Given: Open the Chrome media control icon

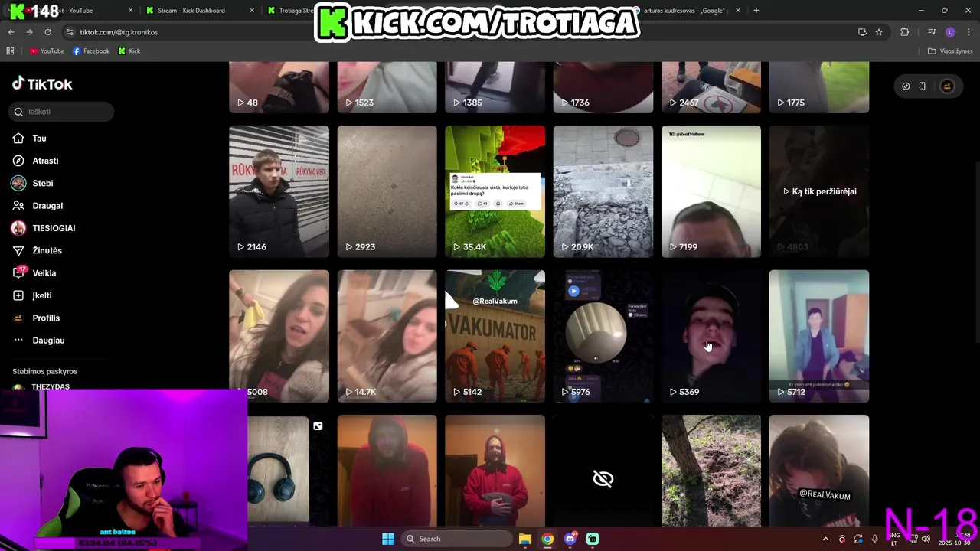Looking at the screenshot, I should (932, 32).
